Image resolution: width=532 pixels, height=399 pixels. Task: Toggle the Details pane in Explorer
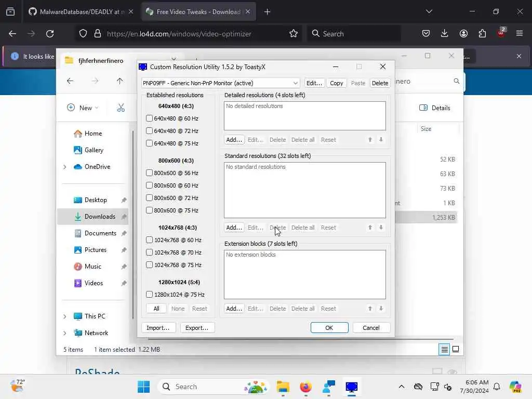coord(435,108)
